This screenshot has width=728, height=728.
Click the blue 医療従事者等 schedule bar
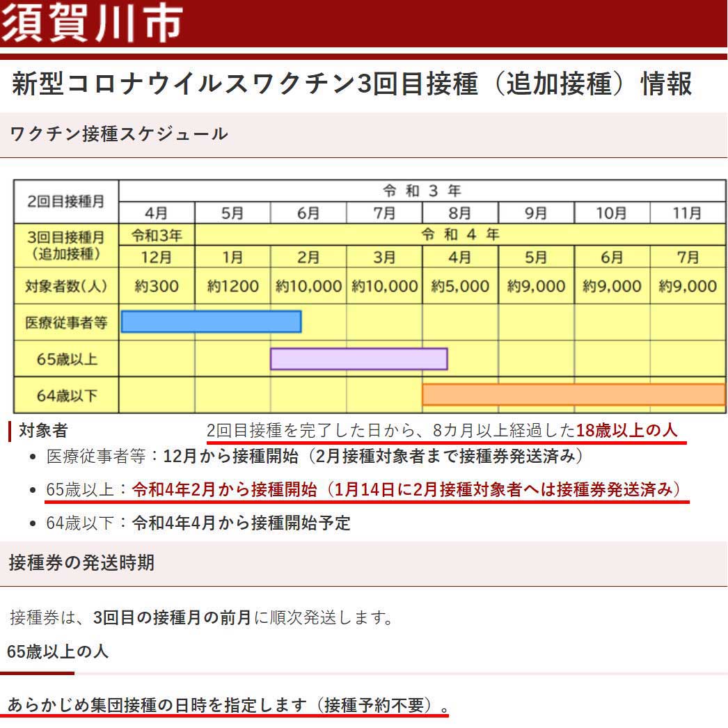tap(212, 322)
